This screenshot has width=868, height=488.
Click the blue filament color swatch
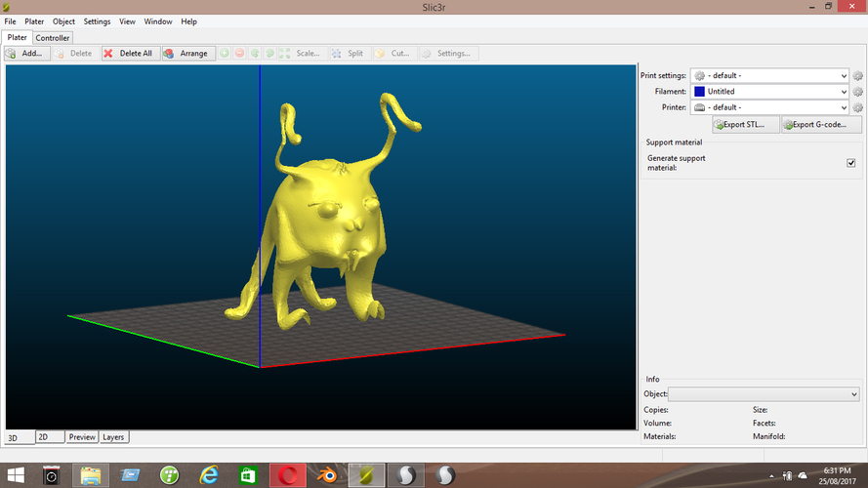click(699, 92)
